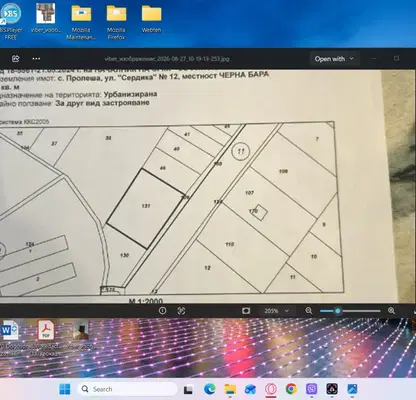The width and height of the screenshot is (416, 400).
Task: Select BS.Player FREE desktop shortcut
Action: click(x=11, y=21)
